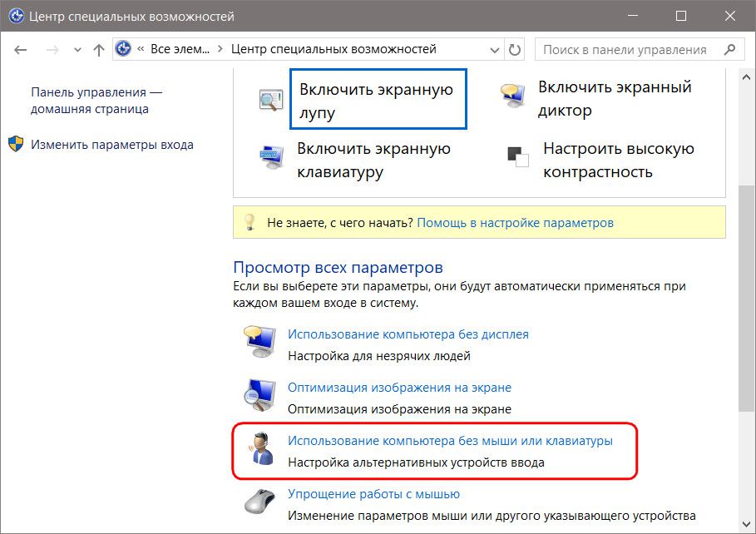
Task: Open 'Помощь в настройке параметров' link
Action: [x=515, y=223]
